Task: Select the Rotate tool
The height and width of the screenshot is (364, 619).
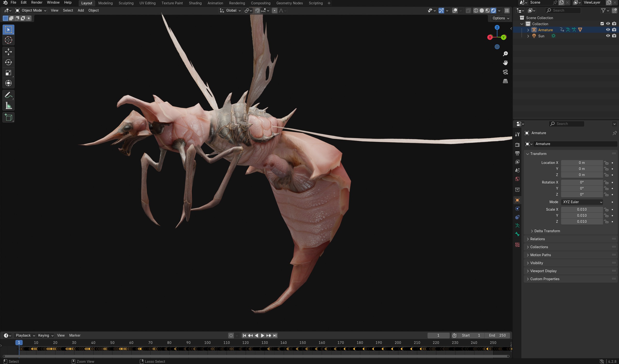Action: click(x=8, y=62)
